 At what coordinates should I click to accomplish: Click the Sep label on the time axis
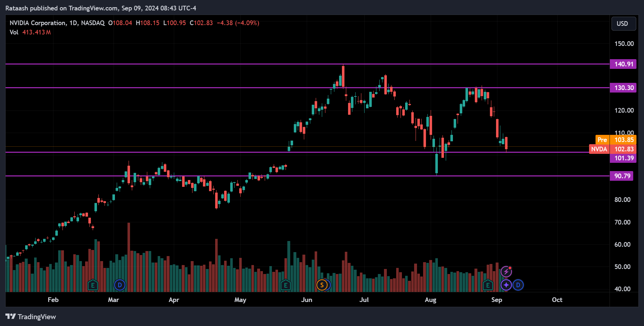tap(497, 300)
